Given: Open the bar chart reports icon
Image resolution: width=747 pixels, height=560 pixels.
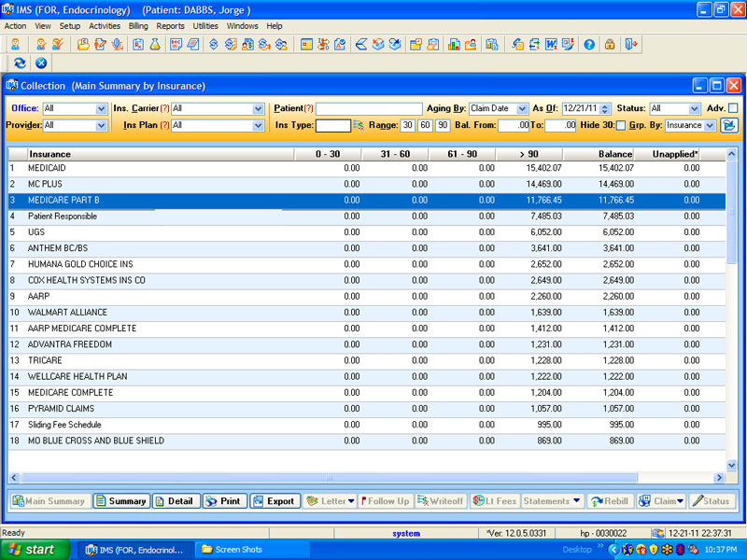Looking at the screenshot, I should (x=454, y=44).
